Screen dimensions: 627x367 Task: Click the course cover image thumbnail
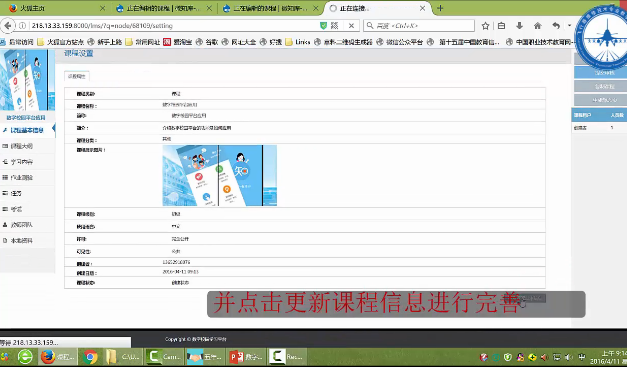[220, 176]
